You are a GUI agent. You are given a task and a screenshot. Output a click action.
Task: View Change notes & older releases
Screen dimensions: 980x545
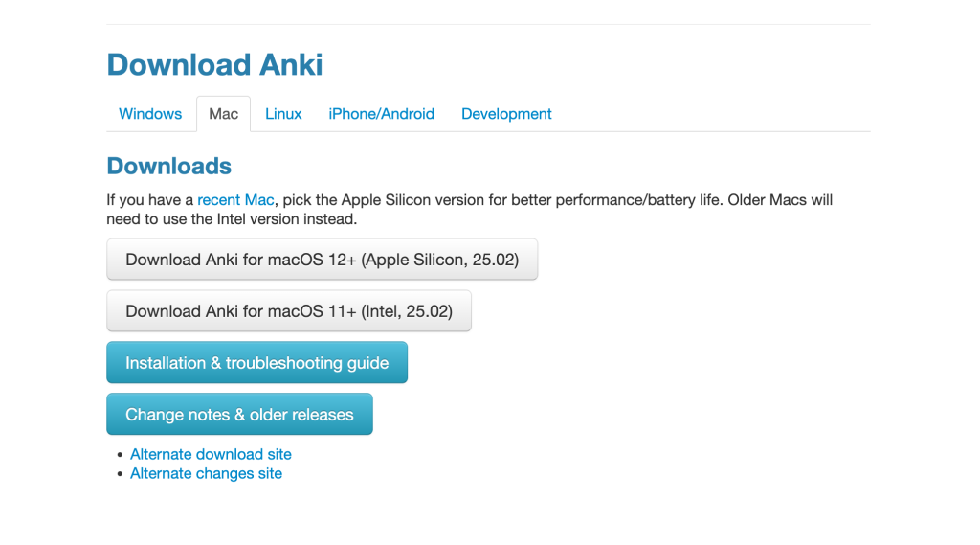[x=239, y=415]
